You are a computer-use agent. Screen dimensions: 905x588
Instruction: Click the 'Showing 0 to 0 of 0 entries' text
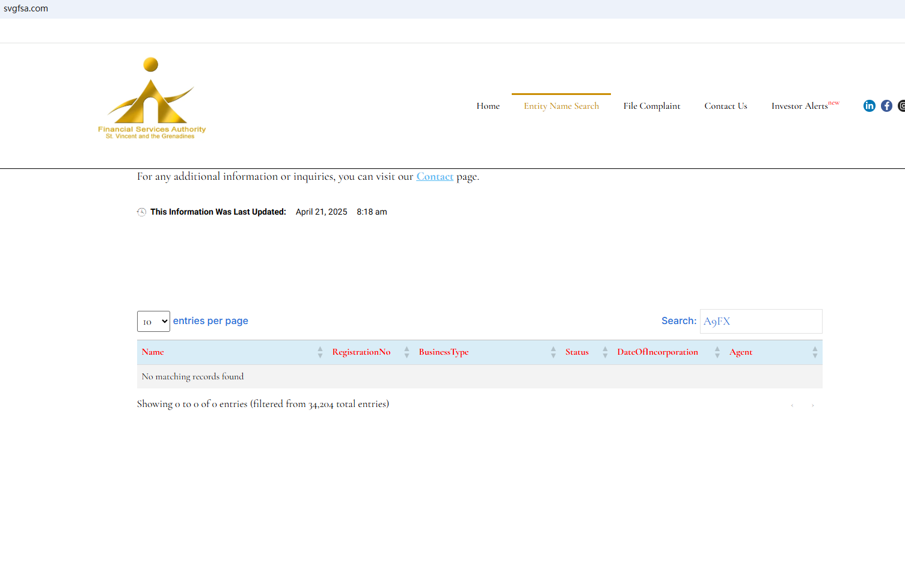263,404
